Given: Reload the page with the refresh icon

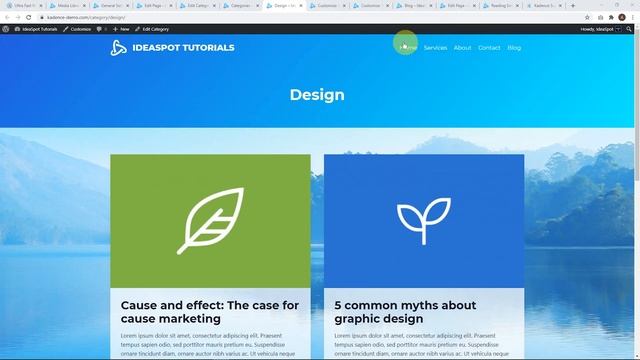Looking at the screenshot, I should 29,18.
